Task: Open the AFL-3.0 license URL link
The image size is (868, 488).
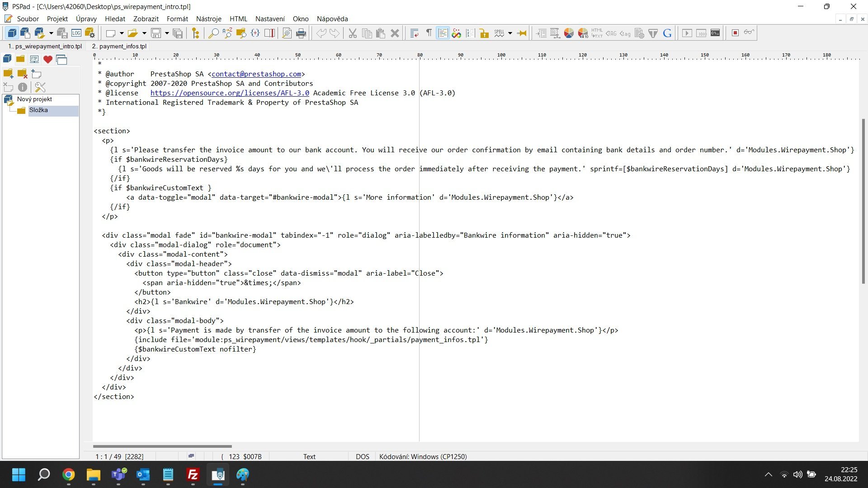Action: [x=230, y=93]
